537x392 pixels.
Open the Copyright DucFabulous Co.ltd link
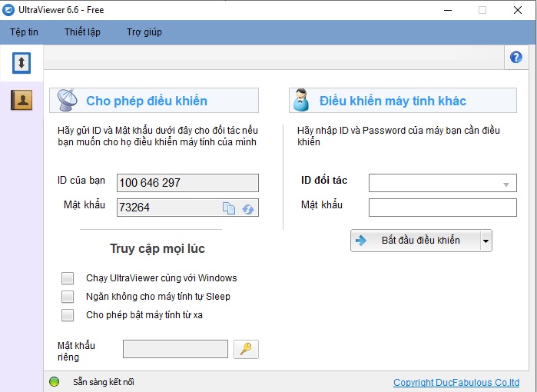456,383
